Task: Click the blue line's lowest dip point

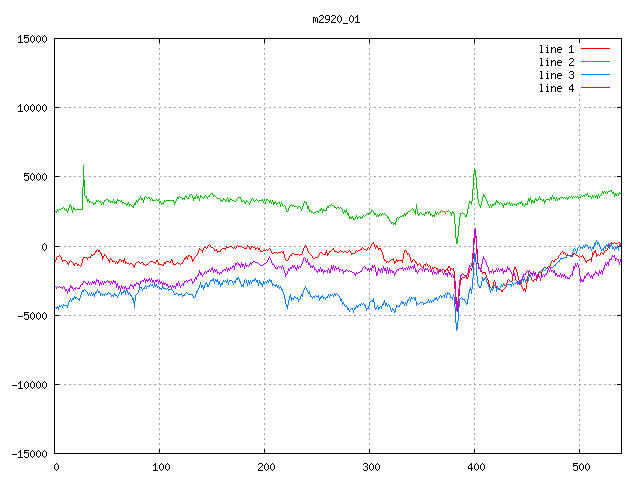Action: pyautogui.click(x=457, y=329)
